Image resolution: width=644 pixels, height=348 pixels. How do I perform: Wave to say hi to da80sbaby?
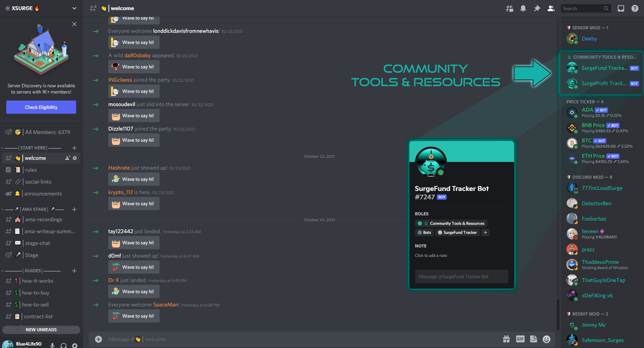point(134,67)
